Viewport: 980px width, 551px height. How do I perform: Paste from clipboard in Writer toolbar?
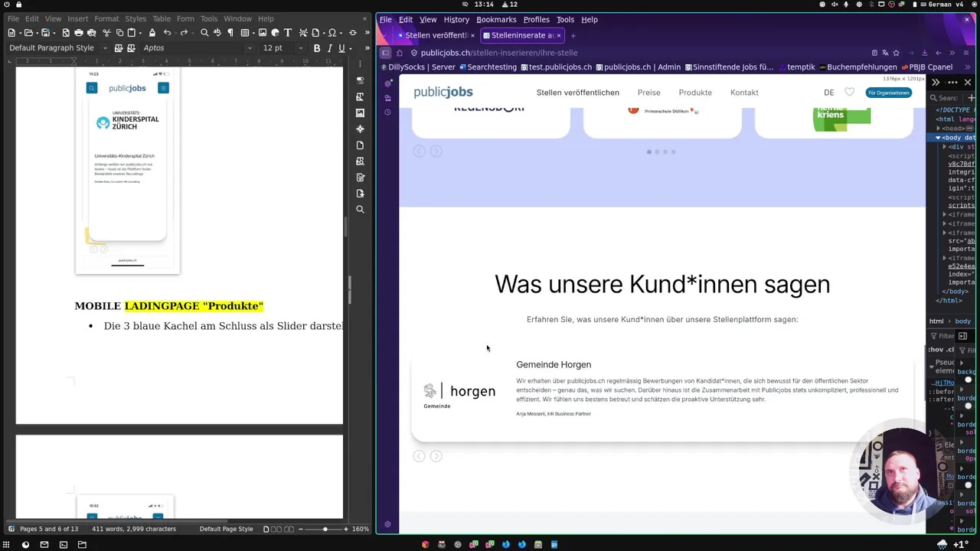132,33
